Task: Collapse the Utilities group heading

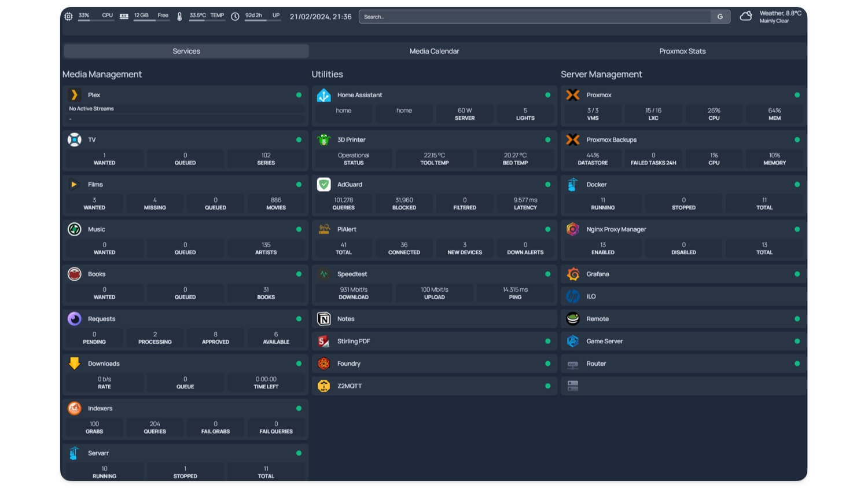Action: pyautogui.click(x=327, y=74)
